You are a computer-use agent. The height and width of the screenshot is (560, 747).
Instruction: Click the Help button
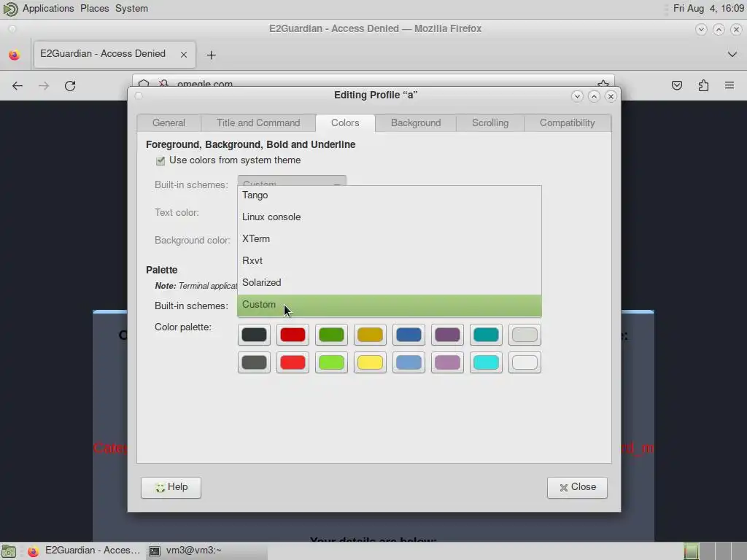(x=171, y=487)
